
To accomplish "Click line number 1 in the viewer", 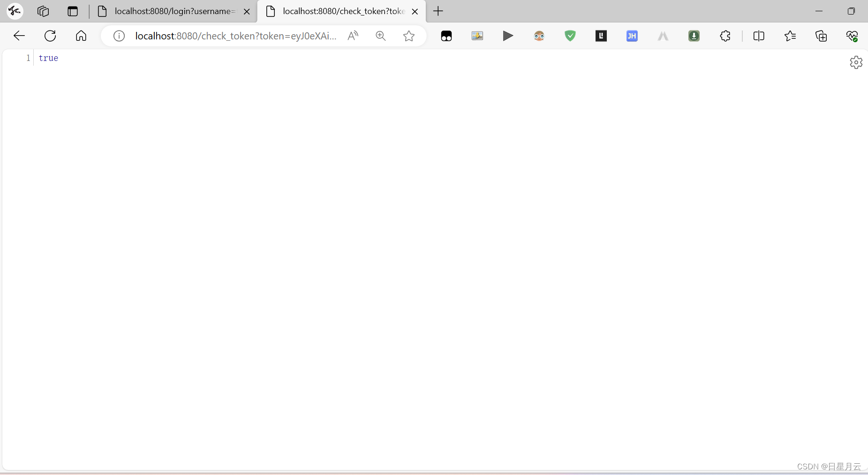I will [x=28, y=58].
